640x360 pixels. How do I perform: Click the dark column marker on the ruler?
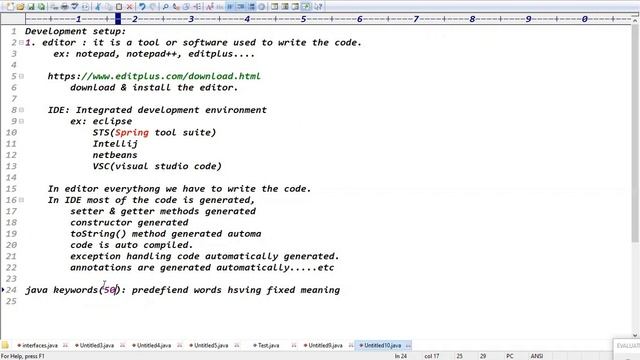coord(118,19)
